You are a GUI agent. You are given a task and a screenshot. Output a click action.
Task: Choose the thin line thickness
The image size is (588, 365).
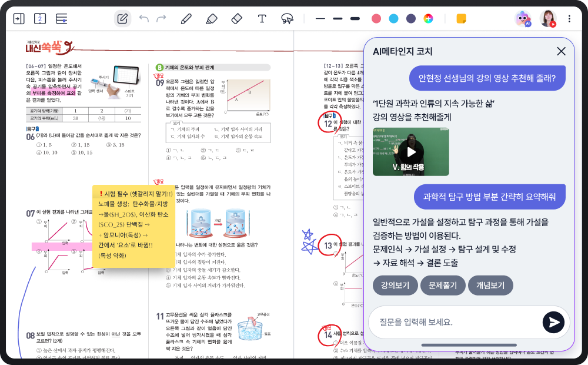pos(320,18)
